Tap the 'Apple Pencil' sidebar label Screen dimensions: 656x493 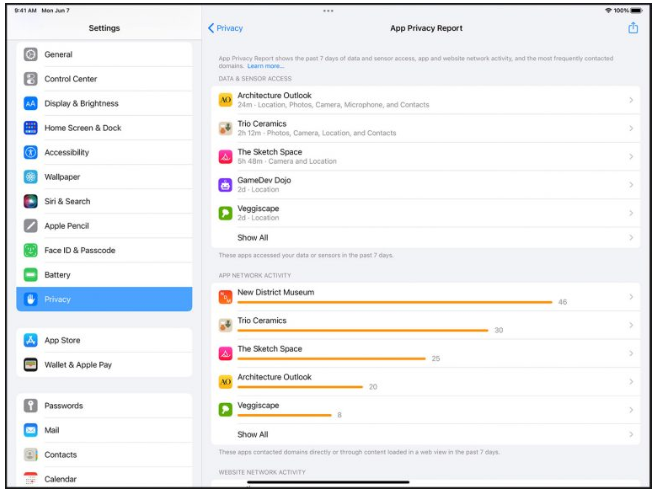click(x=67, y=226)
